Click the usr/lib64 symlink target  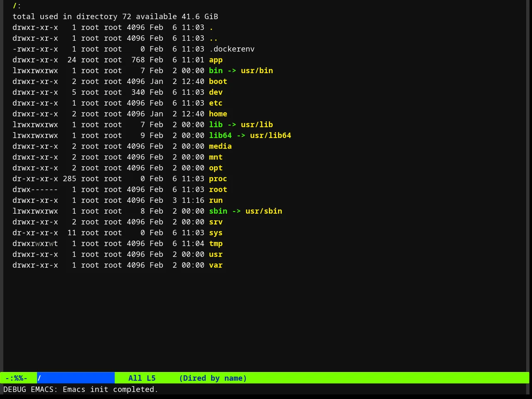pos(271,135)
